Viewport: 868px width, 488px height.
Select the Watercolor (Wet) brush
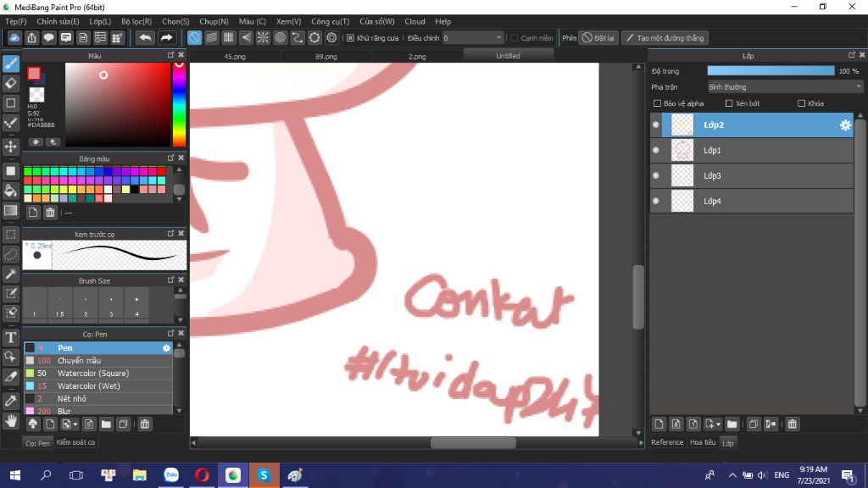98,386
